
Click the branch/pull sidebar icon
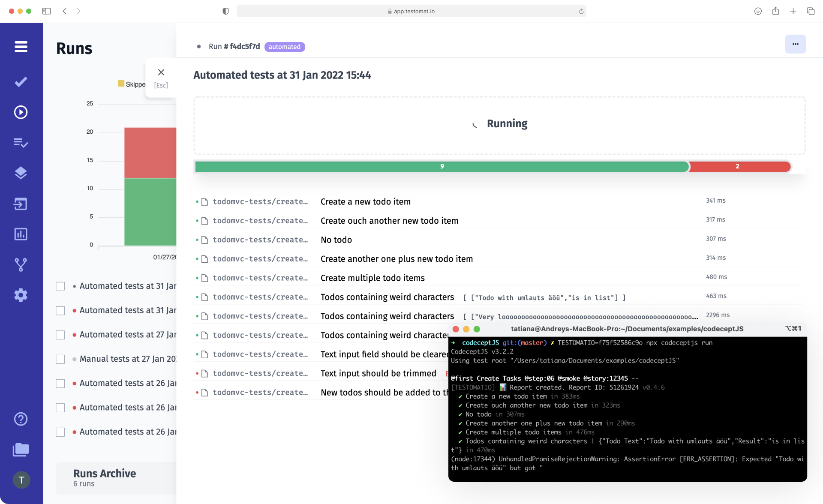coord(21,264)
